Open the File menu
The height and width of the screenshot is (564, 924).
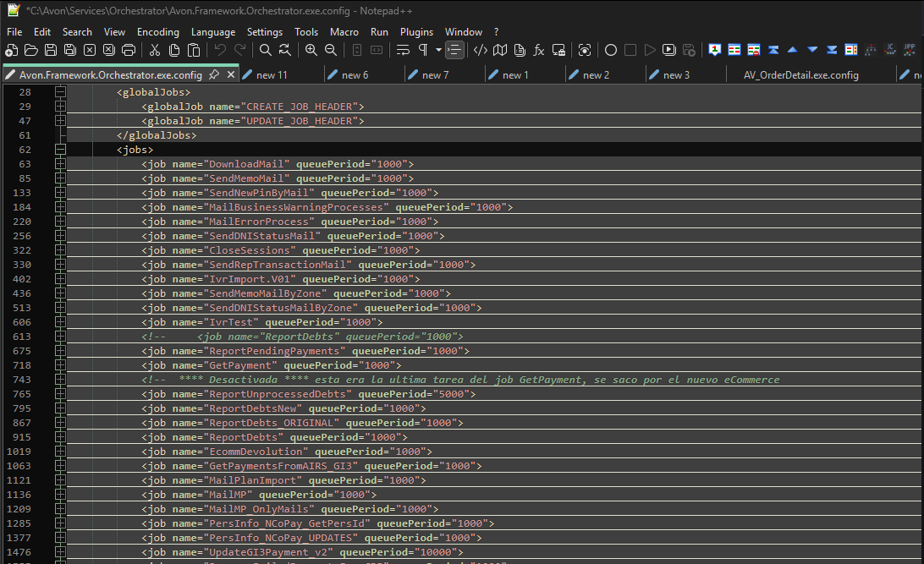(14, 32)
